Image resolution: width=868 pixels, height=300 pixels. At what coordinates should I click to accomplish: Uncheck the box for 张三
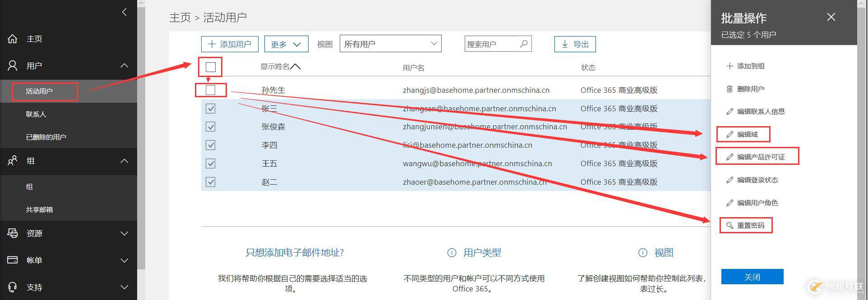tap(211, 109)
